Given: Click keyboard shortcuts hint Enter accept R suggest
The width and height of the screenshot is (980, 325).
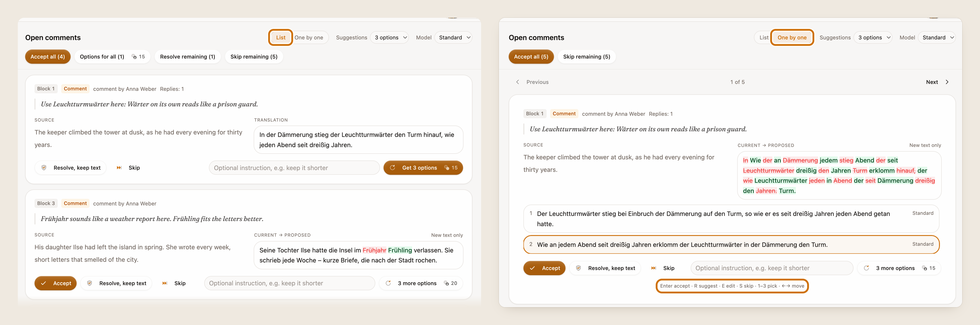Looking at the screenshot, I should coord(732,286).
